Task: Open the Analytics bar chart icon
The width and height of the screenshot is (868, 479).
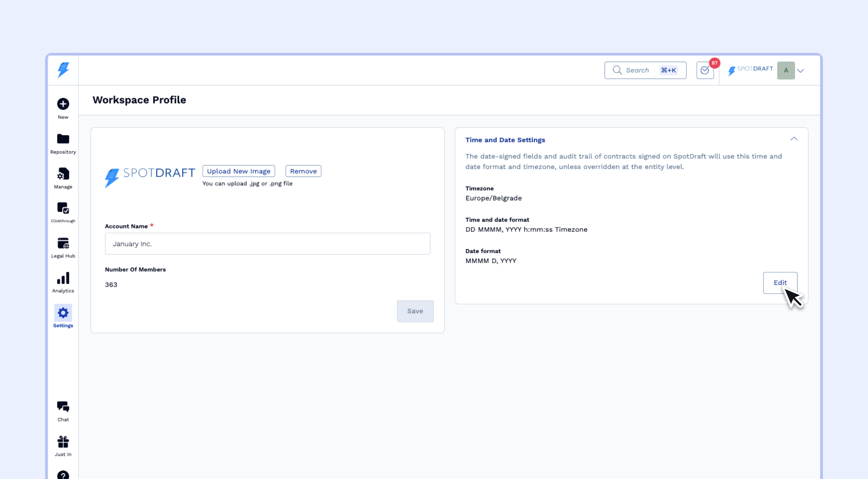Action: click(63, 278)
